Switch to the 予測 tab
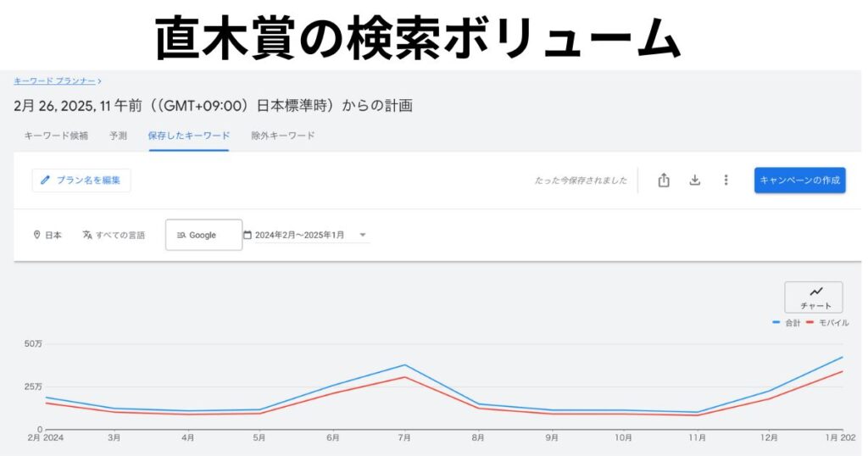 (x=118, y=136)
